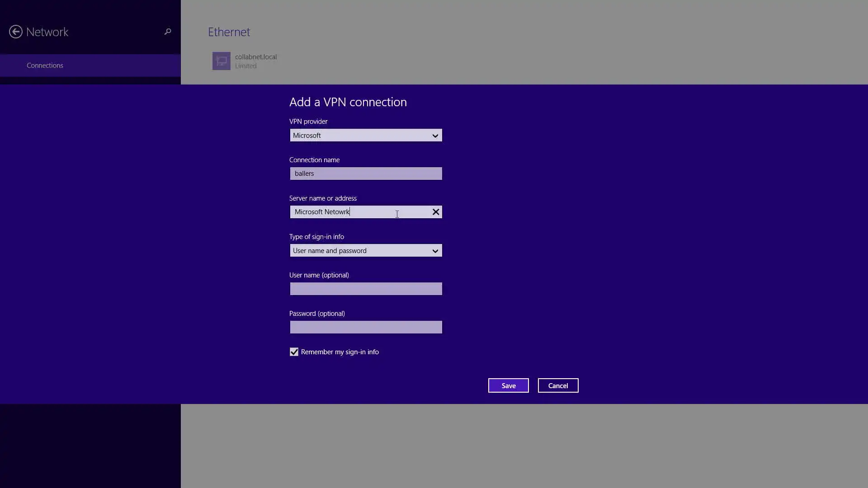868x488 pixels.
Task: Click the Ethernet section heading
Action: [x=229, y=32]
